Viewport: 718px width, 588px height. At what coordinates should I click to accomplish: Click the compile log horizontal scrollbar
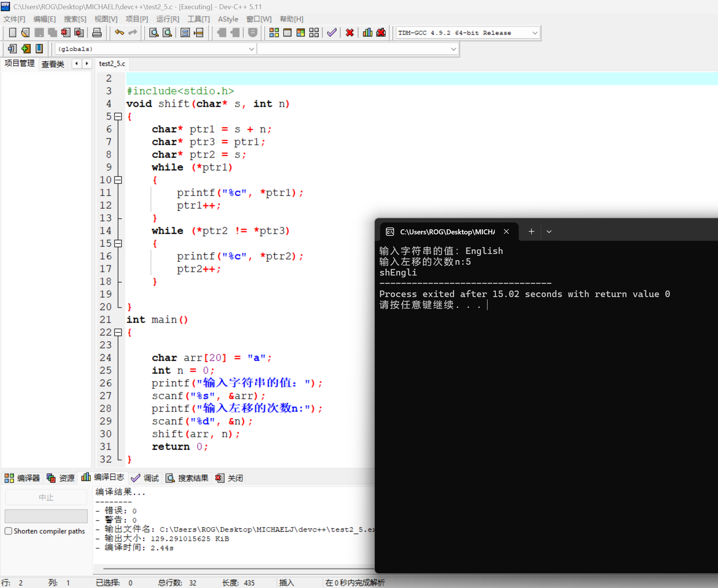pyautogui.click(x=239, y=568)
